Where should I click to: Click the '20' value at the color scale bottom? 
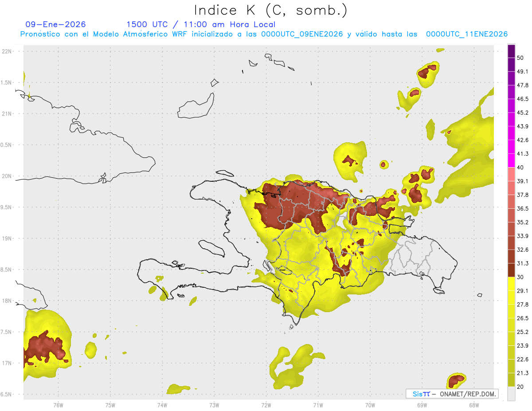tap(520, 387)
